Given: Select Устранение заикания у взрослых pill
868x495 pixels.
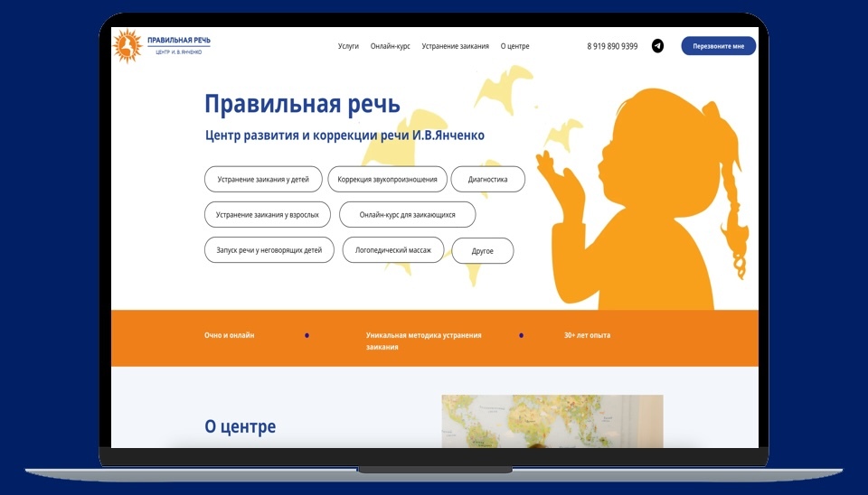Looking at the screenshot, I should (x=268, y=215).
